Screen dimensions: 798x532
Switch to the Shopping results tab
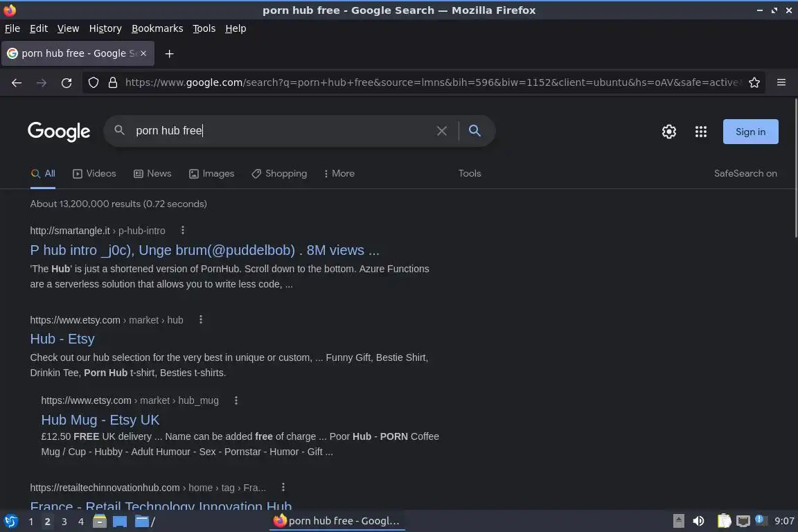(279, 174)
